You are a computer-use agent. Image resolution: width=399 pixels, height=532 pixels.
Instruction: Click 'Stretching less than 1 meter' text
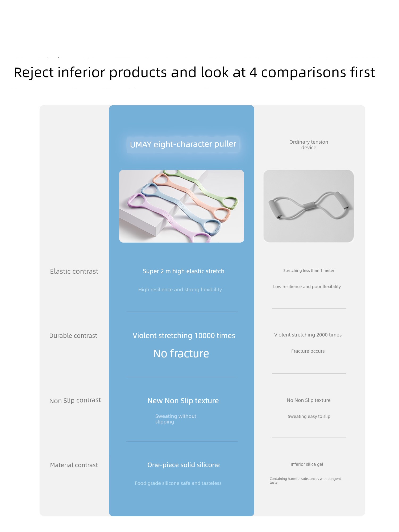[309, 271]
